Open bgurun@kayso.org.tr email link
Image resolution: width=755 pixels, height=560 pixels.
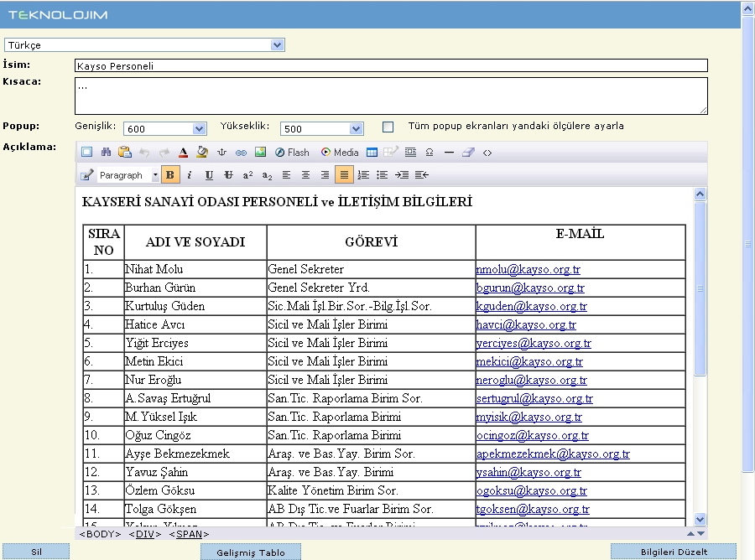coord(530,288)
